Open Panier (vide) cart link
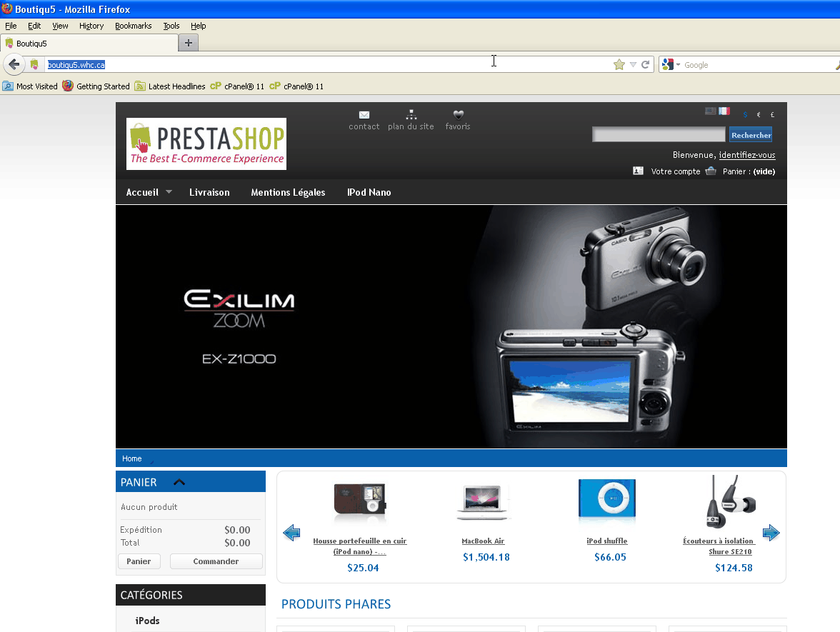 coord(749,171)
